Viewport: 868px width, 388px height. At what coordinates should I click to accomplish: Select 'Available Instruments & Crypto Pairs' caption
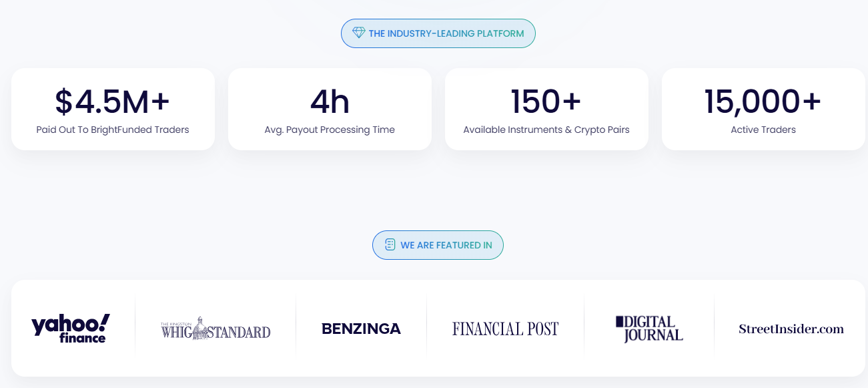pos(546,130)
